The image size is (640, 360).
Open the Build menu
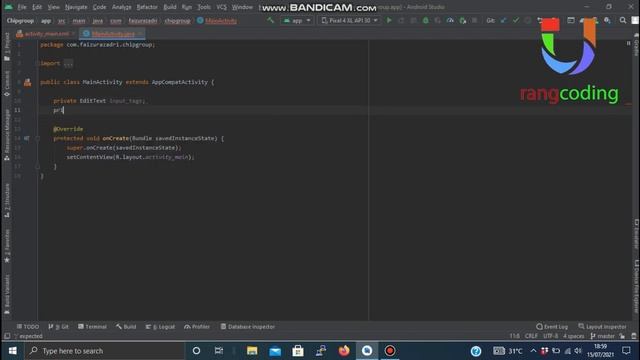pyautogui.click(x=170, y=7)
